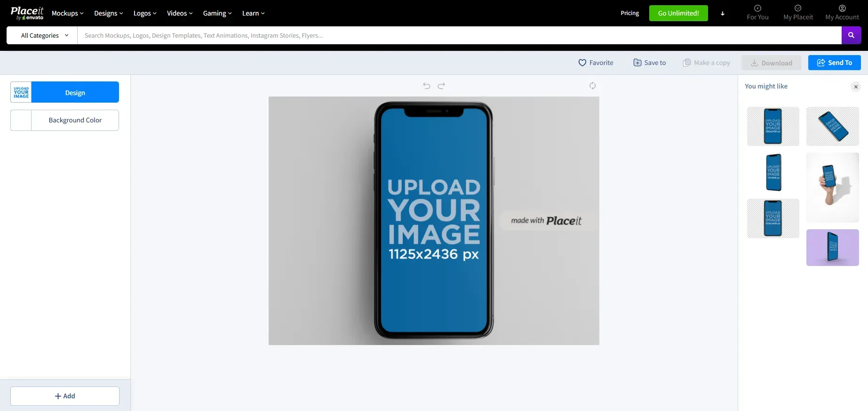Expand the Gaming menu dropdown

(x=217, y=13)
